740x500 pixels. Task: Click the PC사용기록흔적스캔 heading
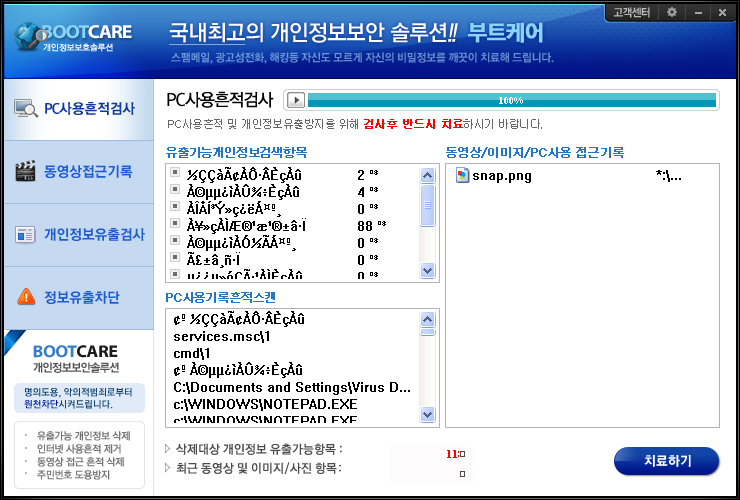click(x=220, y=297)
